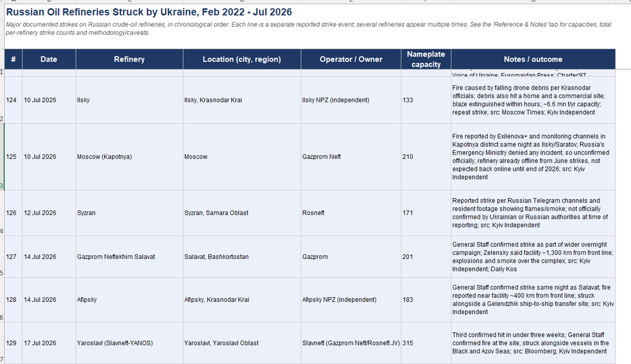Select the 'Afipsky, Krasnodar Krai' location cell

(x=242, y=300)
